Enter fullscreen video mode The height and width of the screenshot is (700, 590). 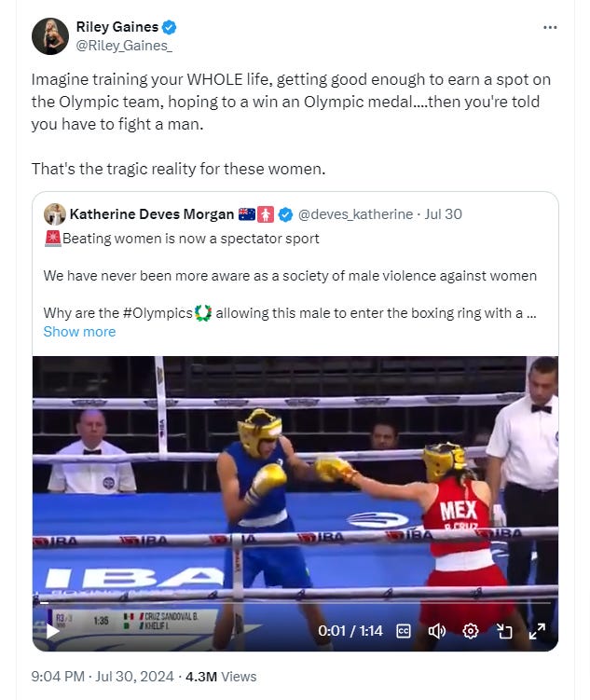pos(537,631)
